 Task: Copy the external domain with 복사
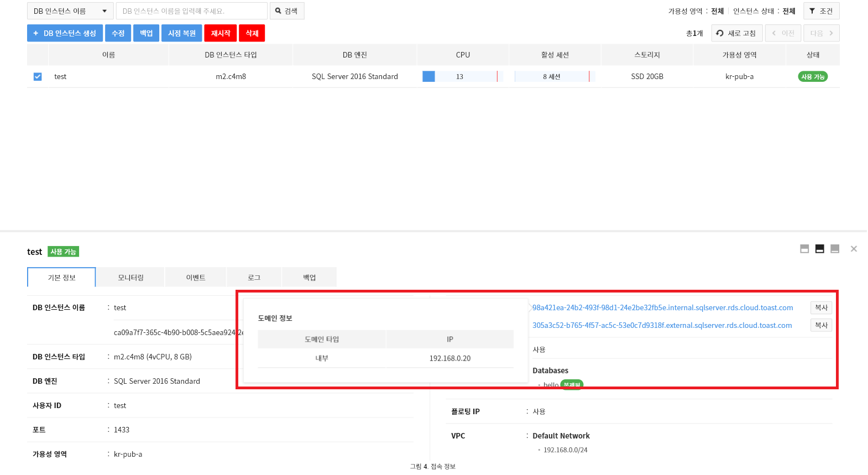822,325
